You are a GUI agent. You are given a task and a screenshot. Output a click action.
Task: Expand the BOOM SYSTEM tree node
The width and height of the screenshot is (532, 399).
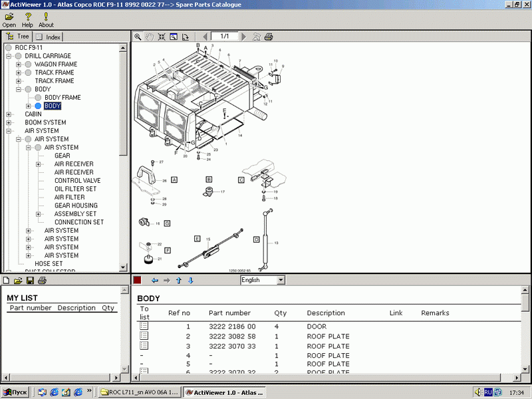pos(9,122)
